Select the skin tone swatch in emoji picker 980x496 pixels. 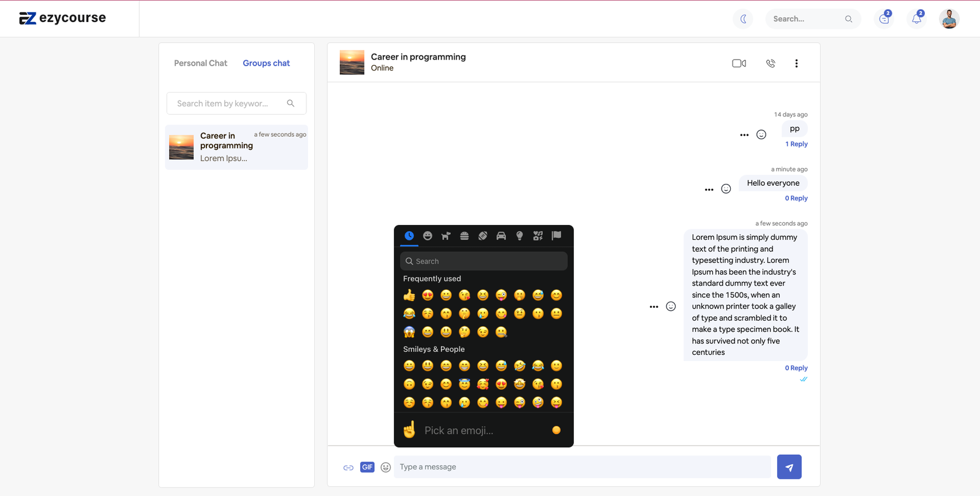point(556,430)
